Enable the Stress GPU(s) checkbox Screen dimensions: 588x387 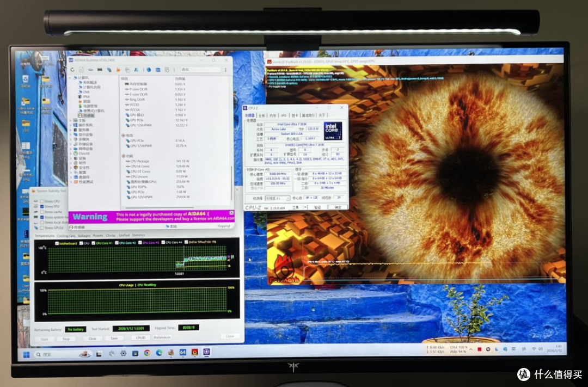pyautogui.click(x=42, y=228)
